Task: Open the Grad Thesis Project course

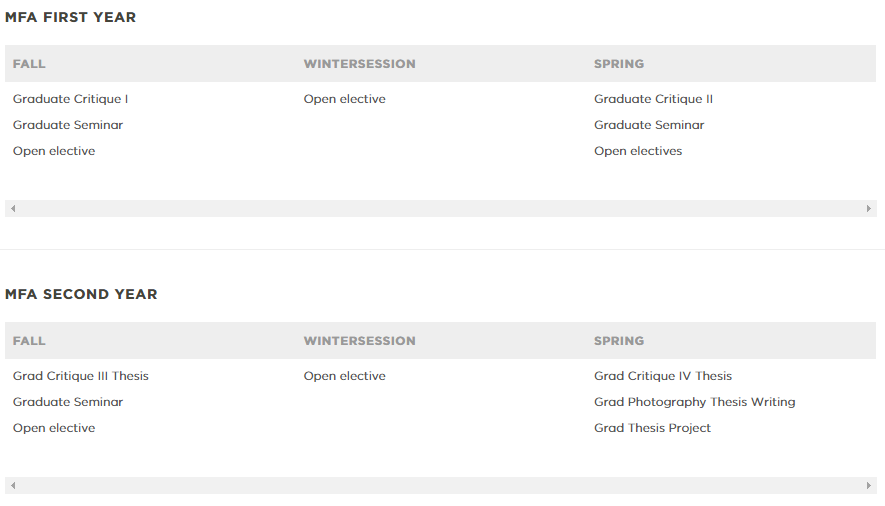Action: tap(652, 428)
